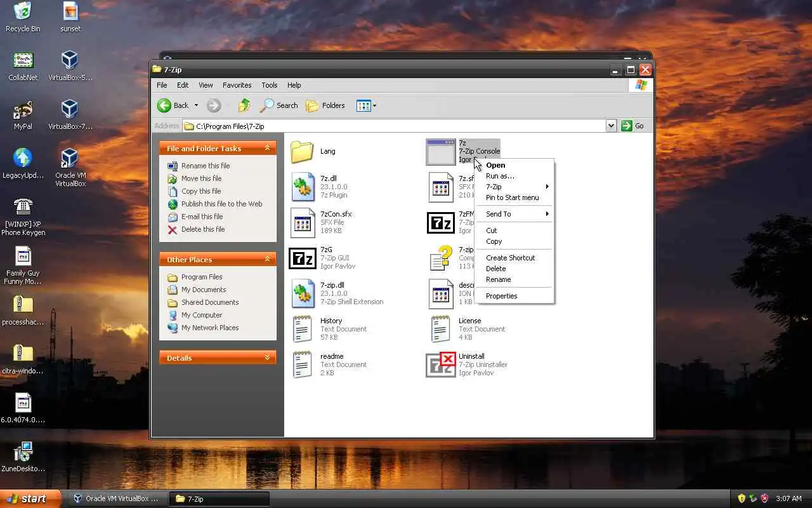The height and width of the screenshot is (508, 812).
Task: Toggle the Folders pane button
Action: [325, 105]
